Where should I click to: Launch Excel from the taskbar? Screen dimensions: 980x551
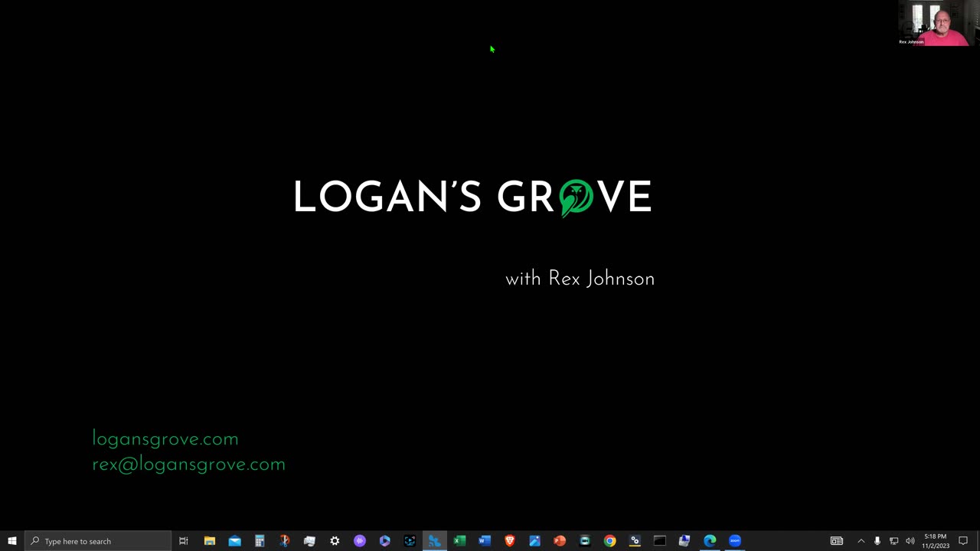click(x=459, y=541)
